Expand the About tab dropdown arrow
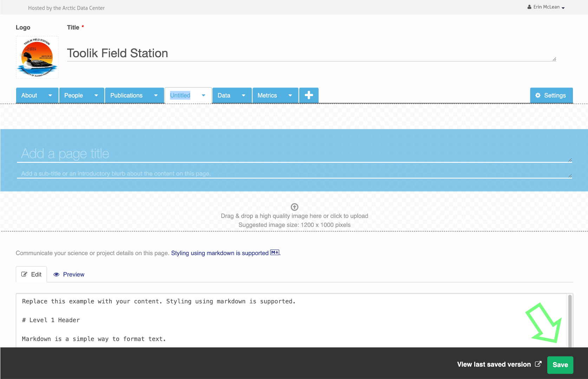Image resolution: width=588 pixels, height=379 pixels. 50,95
